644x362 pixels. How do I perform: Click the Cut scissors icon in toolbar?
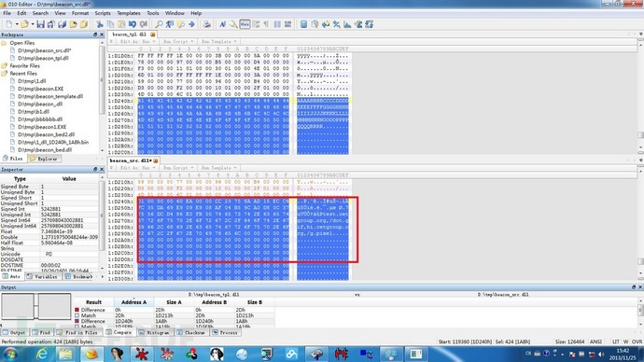coord(99,24)
